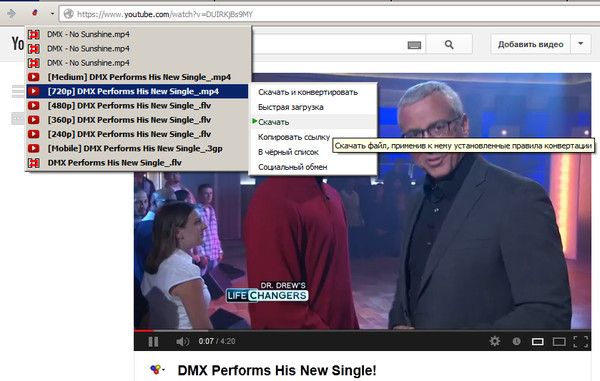Screen dimensions: 600x381
Task: Click the globe site identity icon
Action: click(x=68, y=14)
